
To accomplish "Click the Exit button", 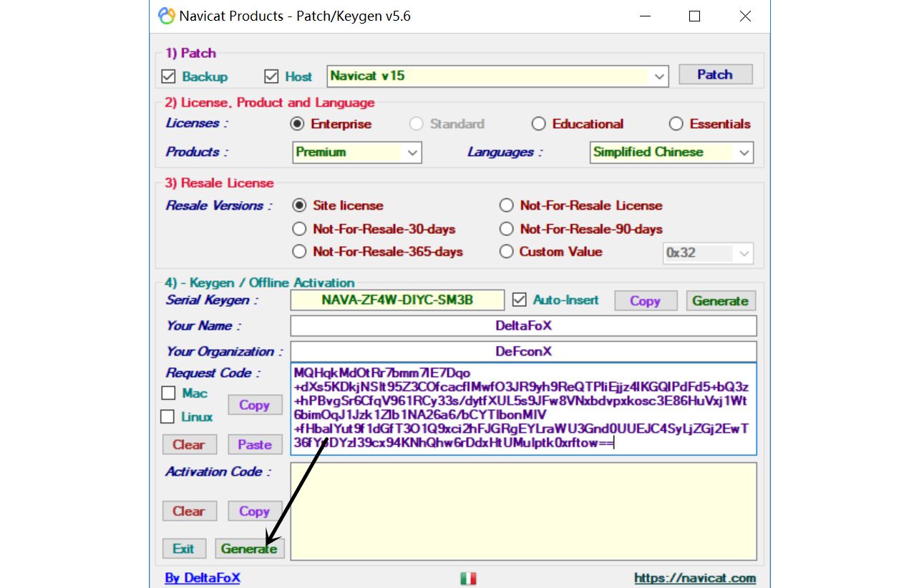I will [184, 549].
